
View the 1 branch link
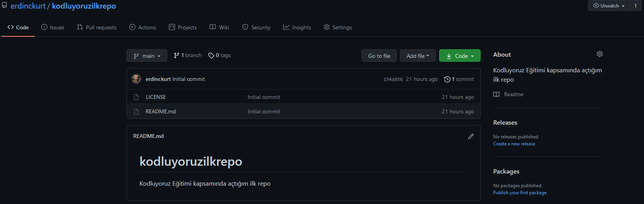[x=188, y=55]
